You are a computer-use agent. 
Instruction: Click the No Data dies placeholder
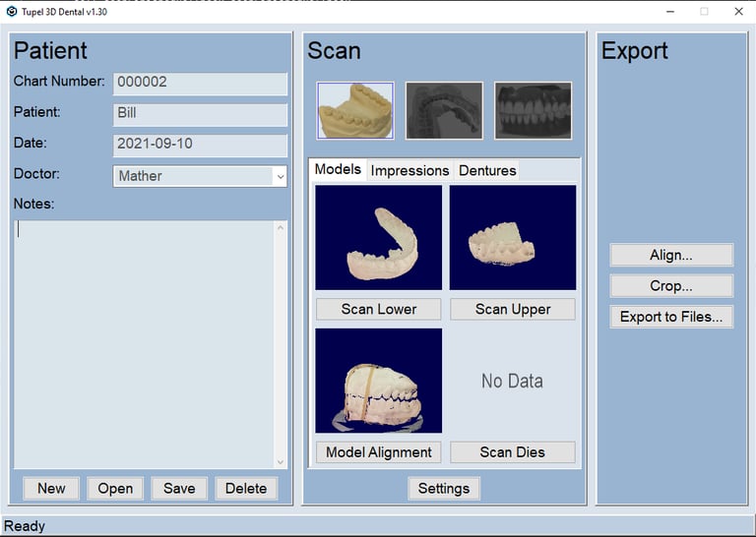pos(512,381)
